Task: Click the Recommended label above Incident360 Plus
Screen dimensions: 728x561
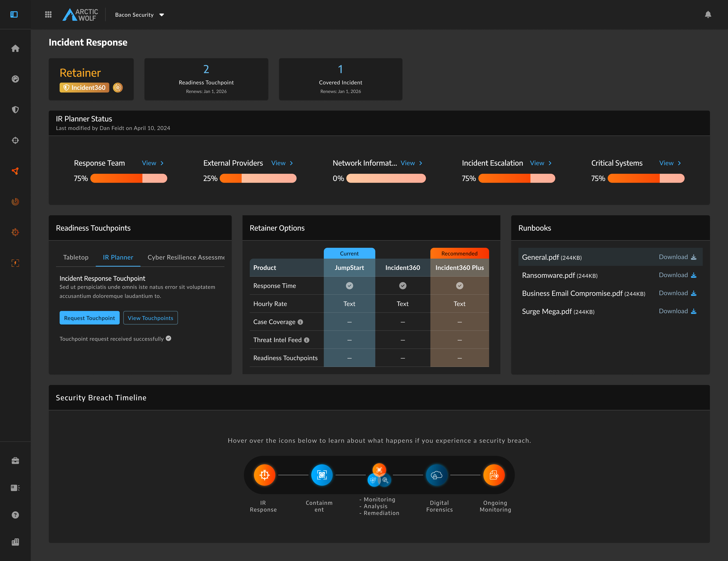Action: (460, 253)
